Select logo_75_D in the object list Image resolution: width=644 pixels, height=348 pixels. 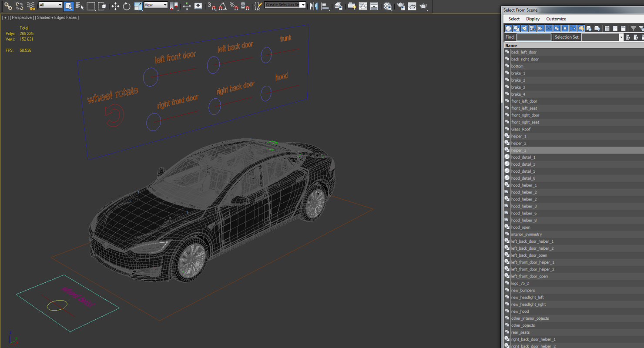tap(574, 283)
